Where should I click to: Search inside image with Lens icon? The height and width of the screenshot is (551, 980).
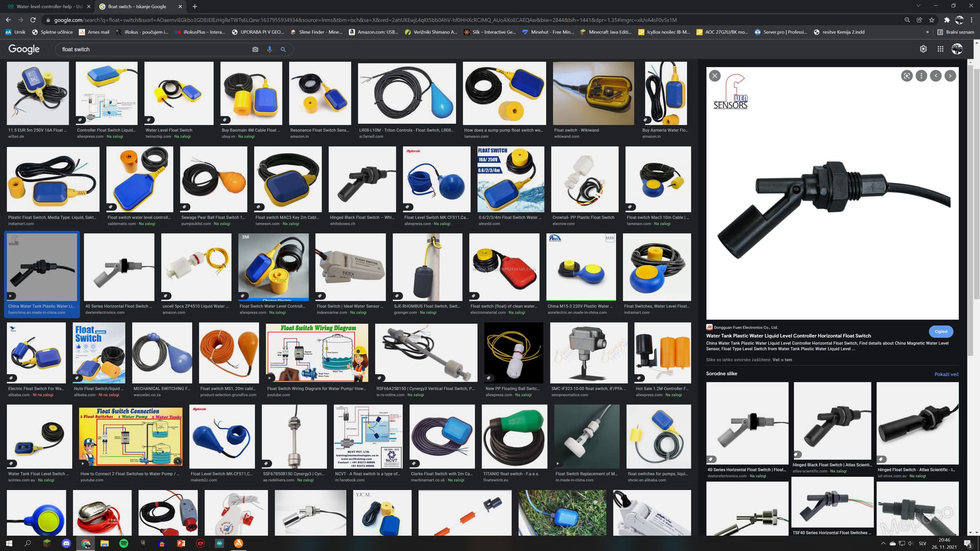[906, 76]
